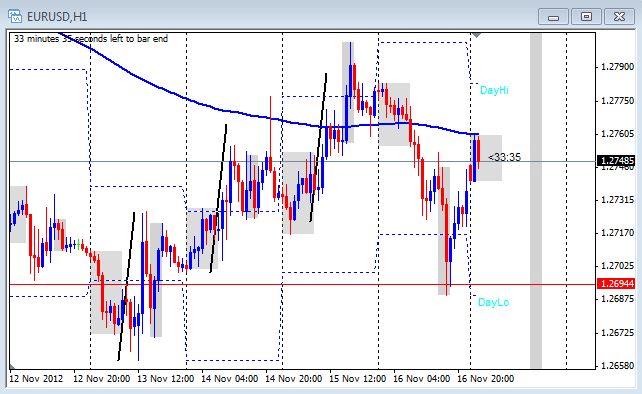Click the 14 Nov 04:00 time label

(x=230, y=378)
